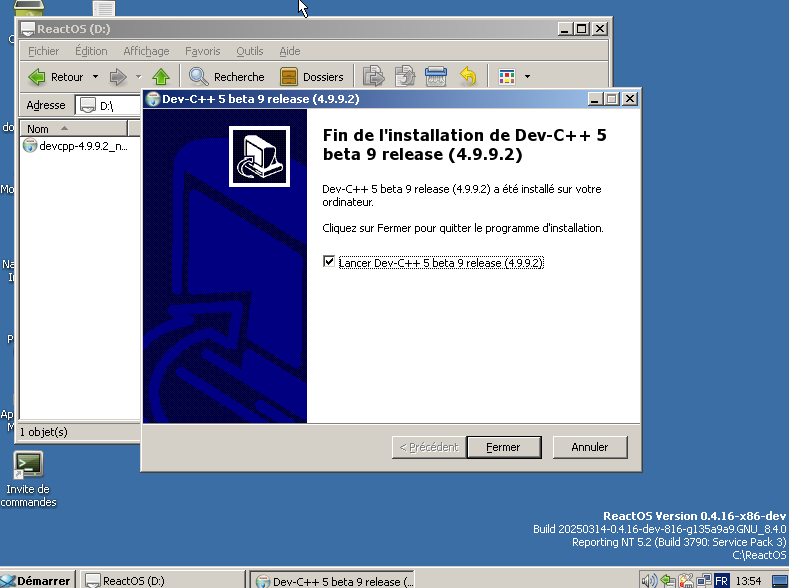The image size is (789, 588).
Task: Click the ReactOS (D:) window title icon
Action: 28,29
